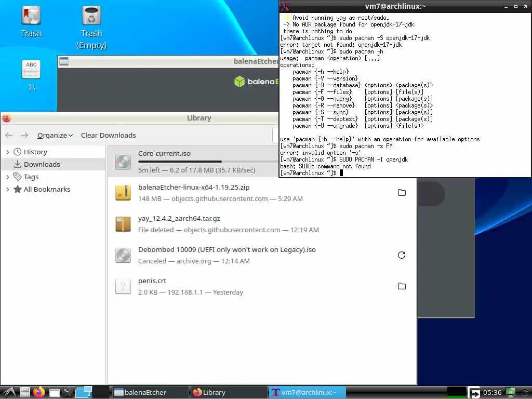Open the Organize dropdown menu
The width and height of the screenshot is (532, 399).
coord(55,135)
